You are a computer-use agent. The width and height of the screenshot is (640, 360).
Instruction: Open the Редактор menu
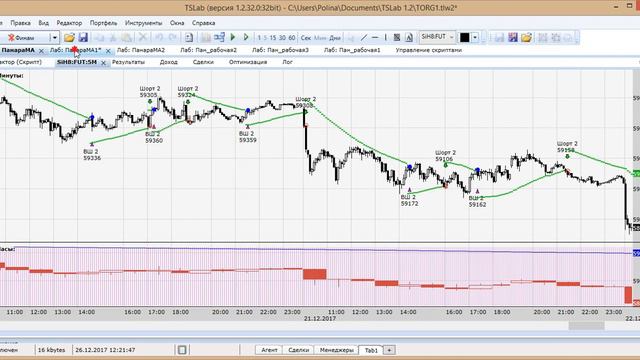(x=69, y=23)
